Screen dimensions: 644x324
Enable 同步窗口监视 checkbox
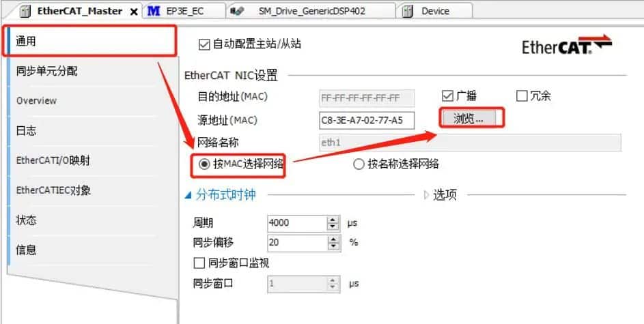coord(199,263)
